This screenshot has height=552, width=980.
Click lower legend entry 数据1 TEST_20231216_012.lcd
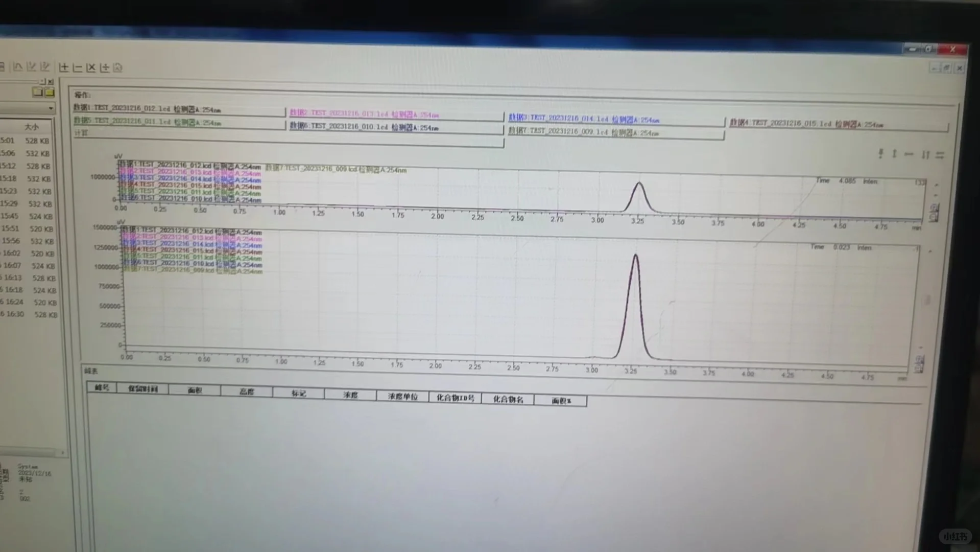[x=192, y=232]
